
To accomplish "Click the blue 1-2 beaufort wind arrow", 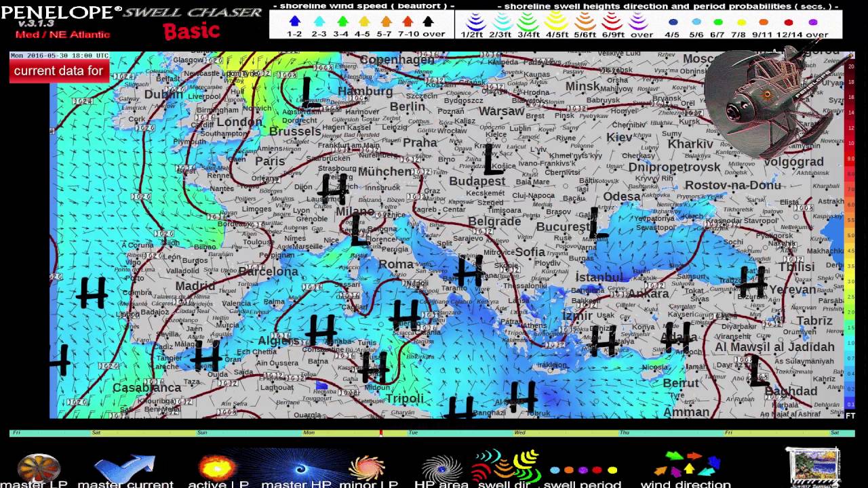I will [295, 22].
